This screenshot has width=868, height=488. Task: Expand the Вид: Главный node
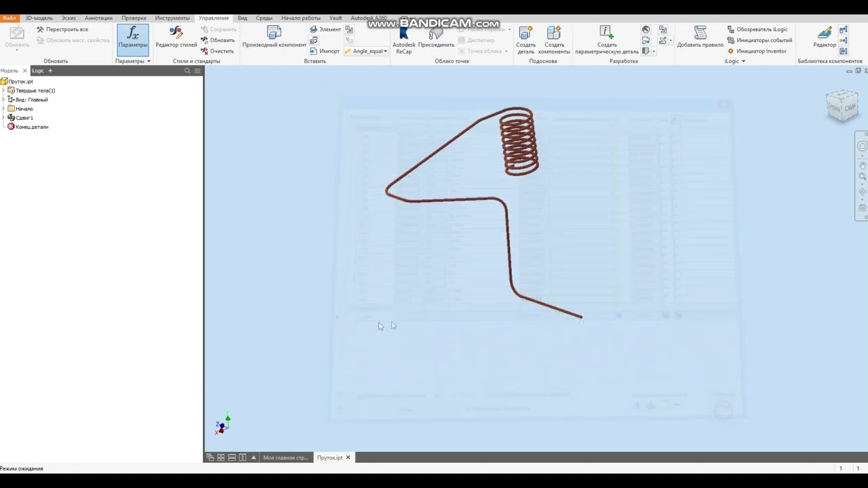3,100
